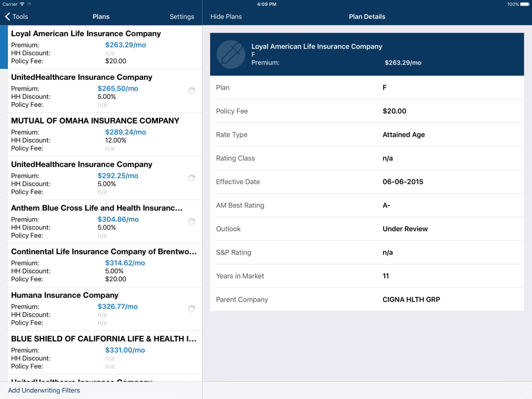Tap the Policy Fee $20.00 detail value
Image resolution: width=532 pixels, height=399 pixels.
click(x=394, y=111)
